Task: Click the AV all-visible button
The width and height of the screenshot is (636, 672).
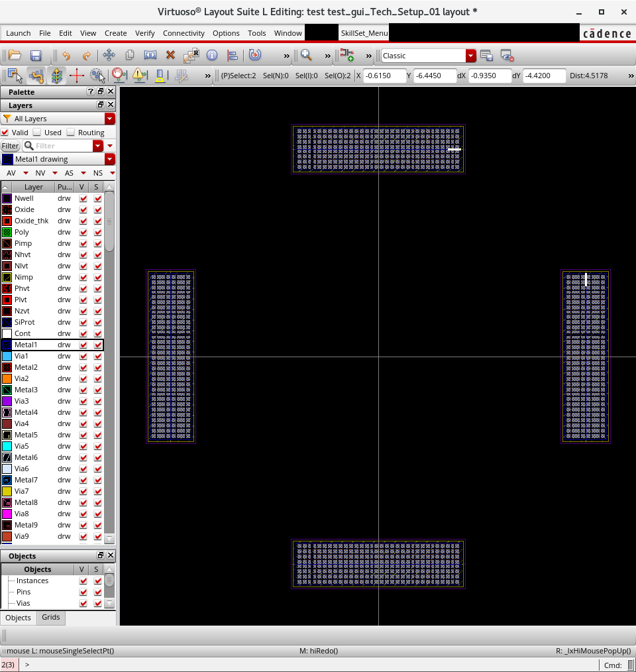Action: tap(11, 173)
